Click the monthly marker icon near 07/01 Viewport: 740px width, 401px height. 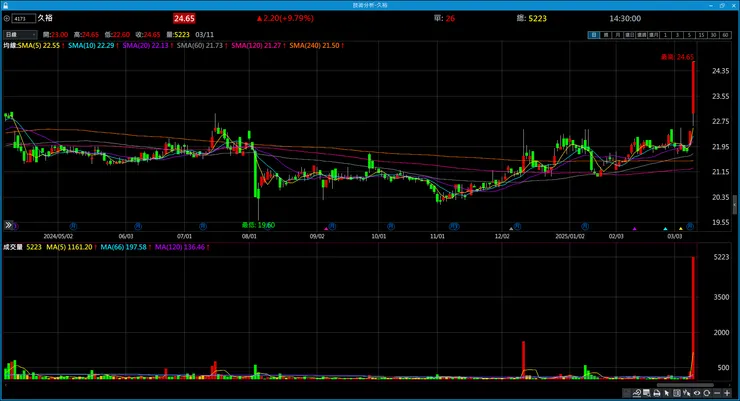click(x=202, y=226)
